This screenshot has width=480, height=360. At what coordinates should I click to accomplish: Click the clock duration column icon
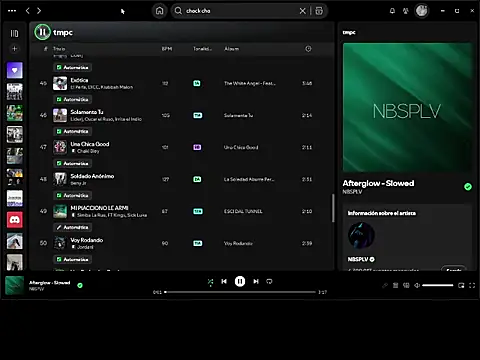coord(308,49)
